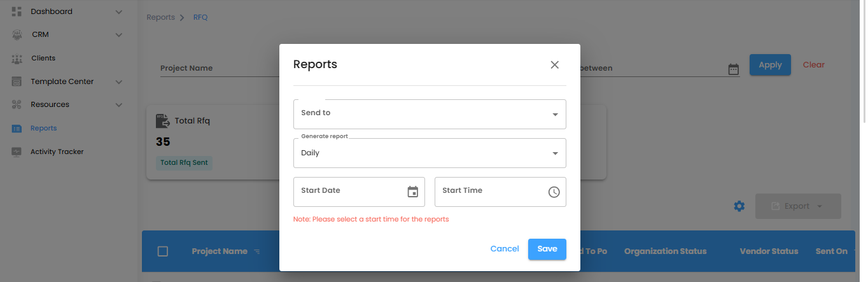This screenshot has width=868, height=282.
Task: Go to Reports breadcrumb link
Action: pyautogui.click(x=160, y=17)
